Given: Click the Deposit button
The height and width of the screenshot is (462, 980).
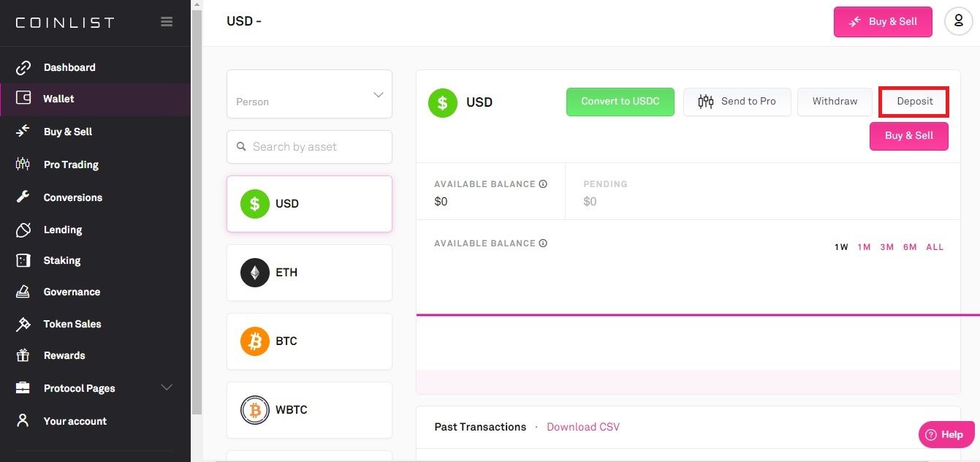Looking at the screenshot, I should click(x=914, y=102).
